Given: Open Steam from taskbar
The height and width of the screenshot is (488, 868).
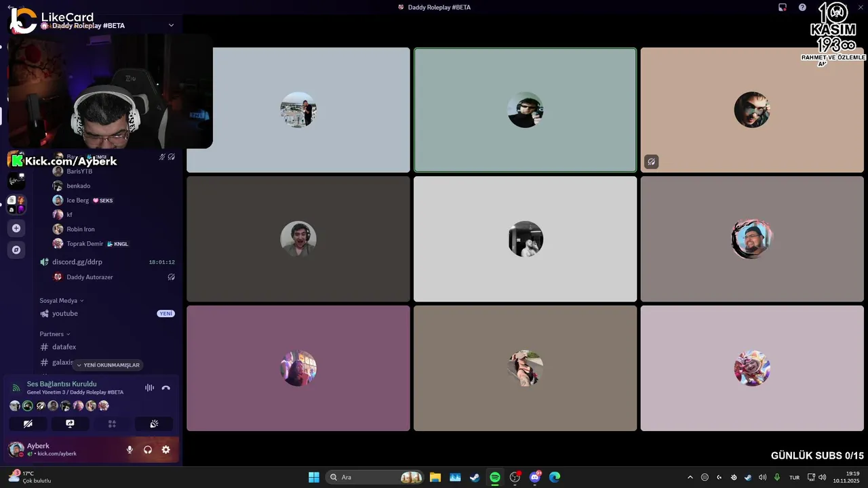Looking at the screenshot, I should 475,477.
